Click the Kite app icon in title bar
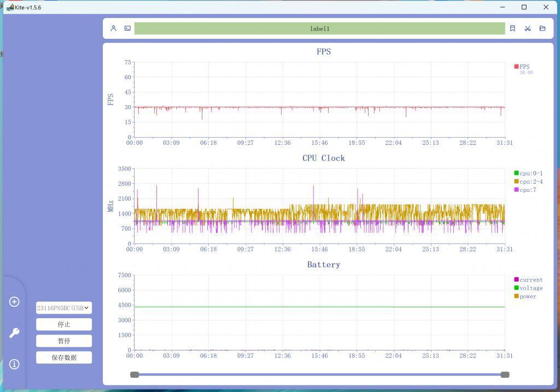Image resolution: width=560 pixels, height=392 pixels. [x=10, y=7]
